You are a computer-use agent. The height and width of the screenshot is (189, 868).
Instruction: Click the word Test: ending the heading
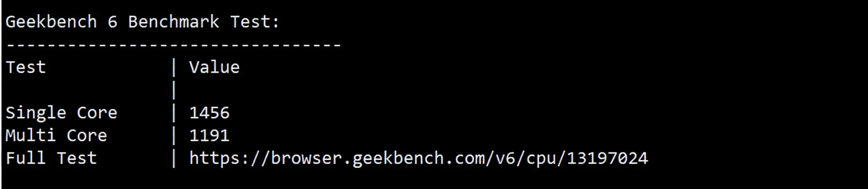(x=255, y=22)
